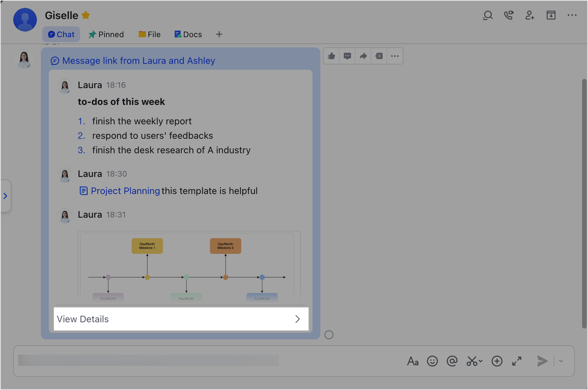Expand the collapsed left side panel chevron

tap(6, 196)
